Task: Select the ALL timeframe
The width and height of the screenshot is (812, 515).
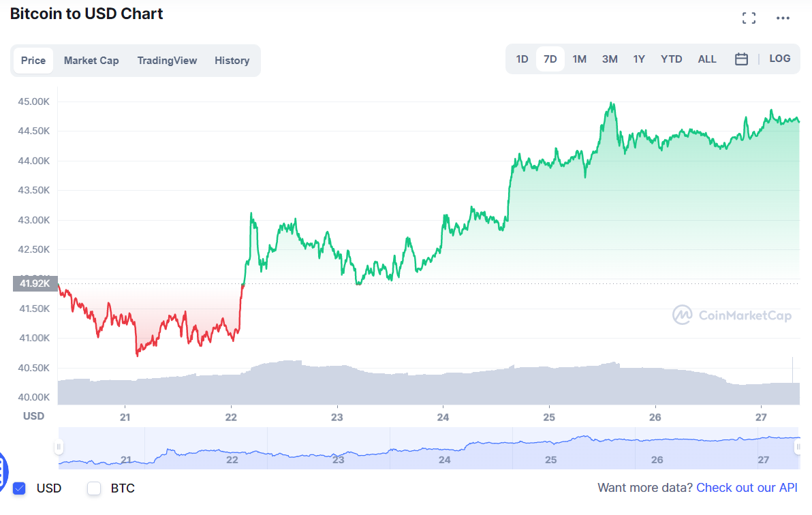Action: tap(707, 59)
